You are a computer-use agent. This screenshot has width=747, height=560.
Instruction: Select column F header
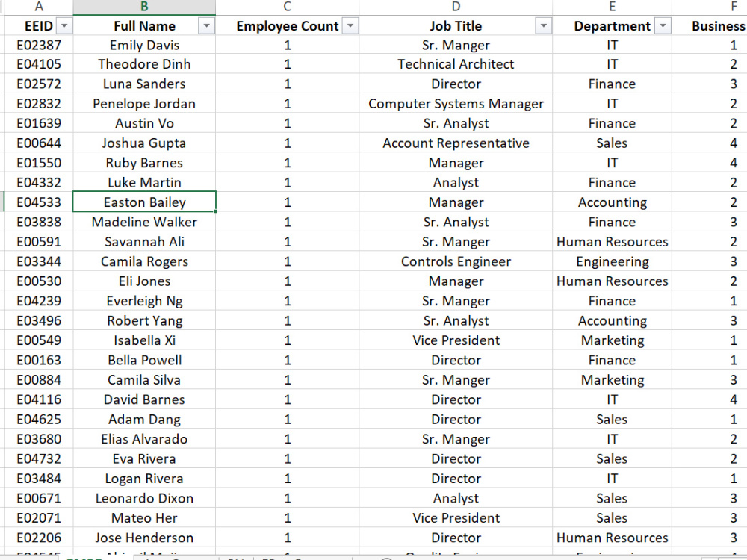click(x=710, y=7)
